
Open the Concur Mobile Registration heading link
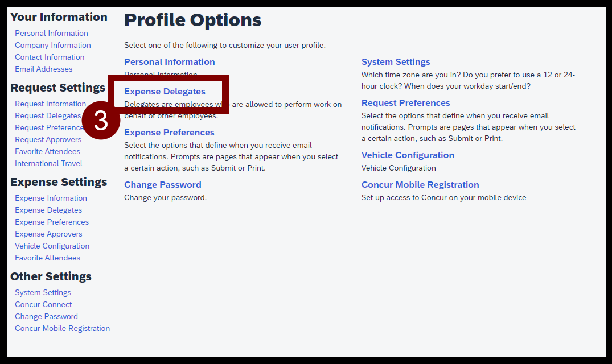point(420,184)
